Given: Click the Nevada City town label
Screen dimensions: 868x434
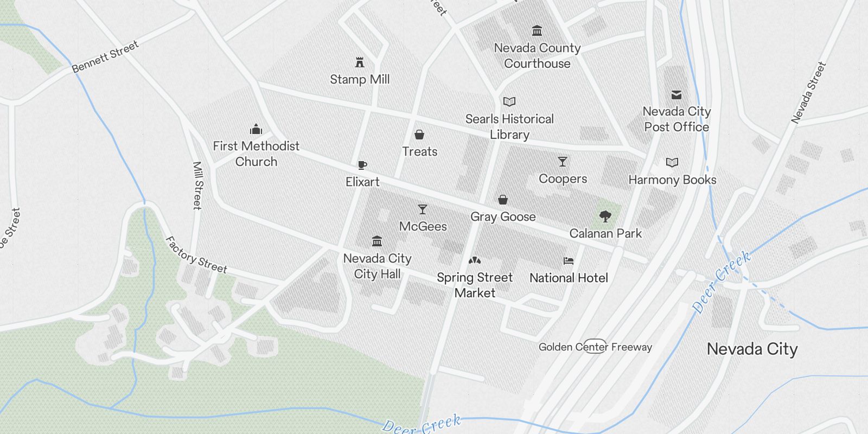Looking at the screenshot, I should 752,349.
